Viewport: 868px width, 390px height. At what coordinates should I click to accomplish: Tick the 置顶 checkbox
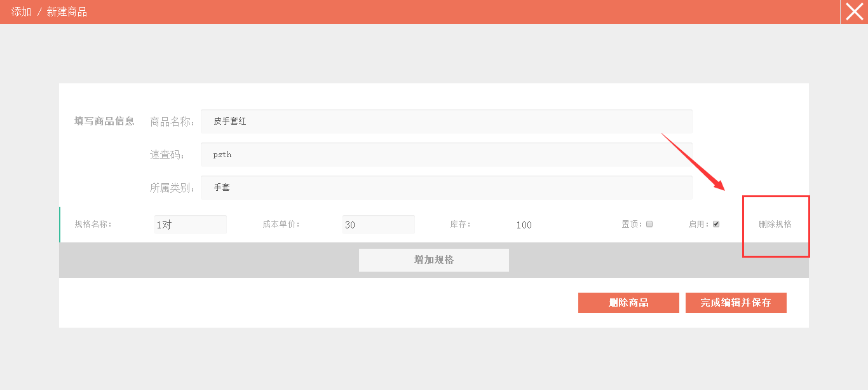point(649,224)
